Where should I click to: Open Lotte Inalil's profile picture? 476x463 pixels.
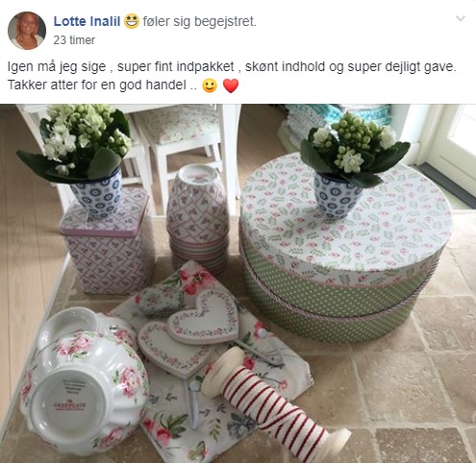point(27,31)
